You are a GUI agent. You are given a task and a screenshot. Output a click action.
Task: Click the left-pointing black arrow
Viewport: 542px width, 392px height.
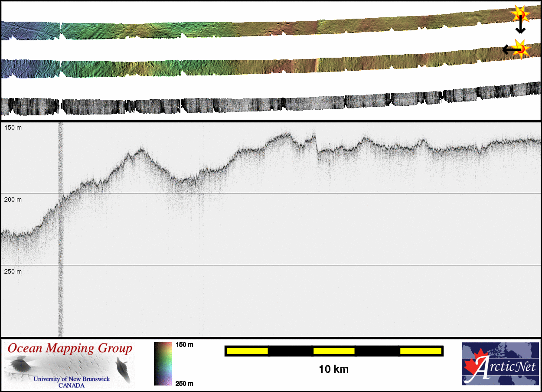[509, 50]
